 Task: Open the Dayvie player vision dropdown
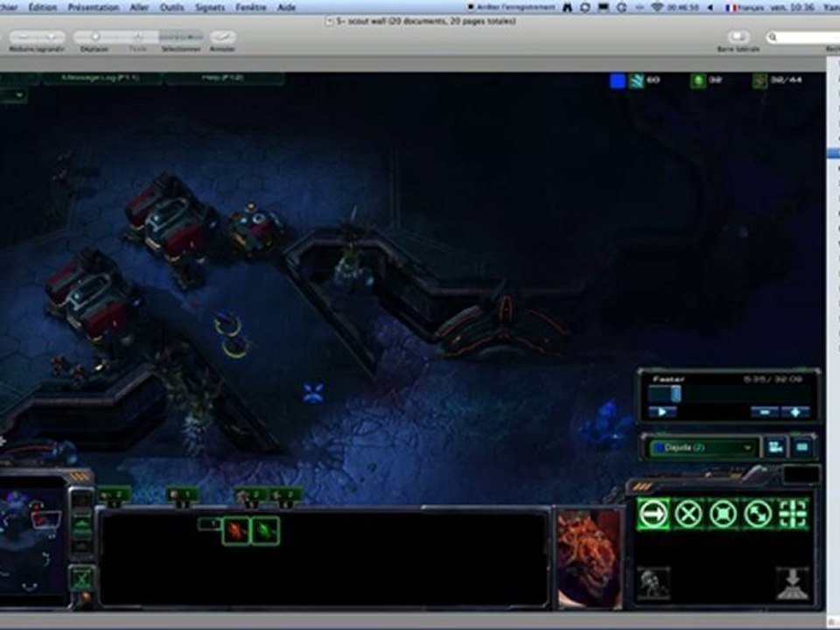[x=704, y=448]
